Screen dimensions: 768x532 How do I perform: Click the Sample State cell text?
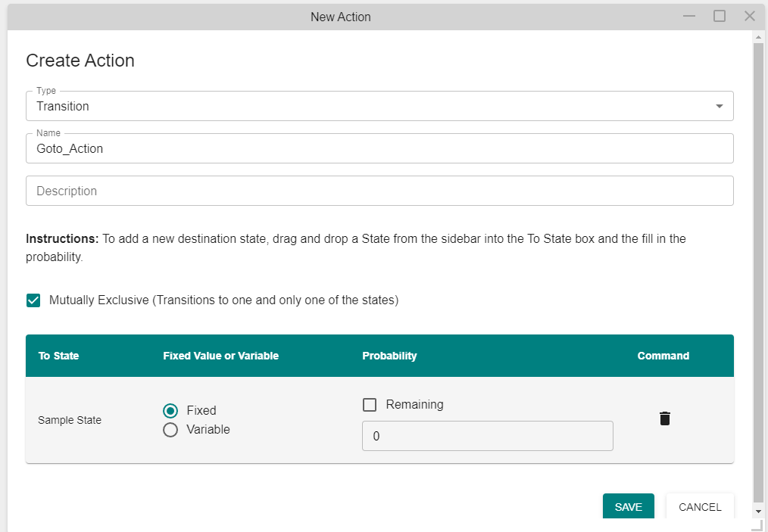click(x=70, y=420)
